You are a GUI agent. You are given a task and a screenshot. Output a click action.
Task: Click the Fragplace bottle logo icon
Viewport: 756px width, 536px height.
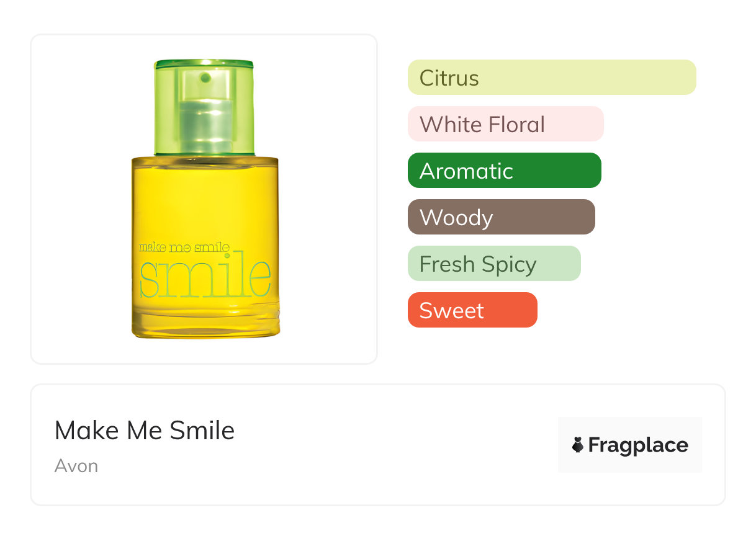click(578, 445)
